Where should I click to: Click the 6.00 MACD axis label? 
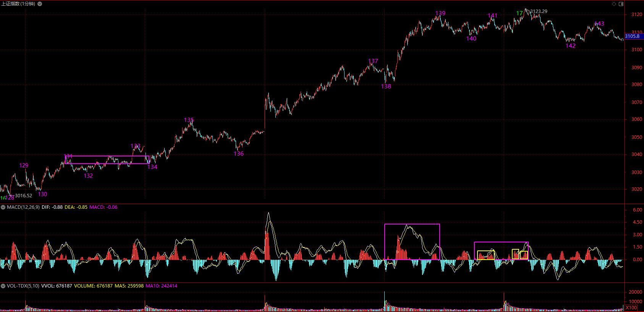click(x=638, y=210)
